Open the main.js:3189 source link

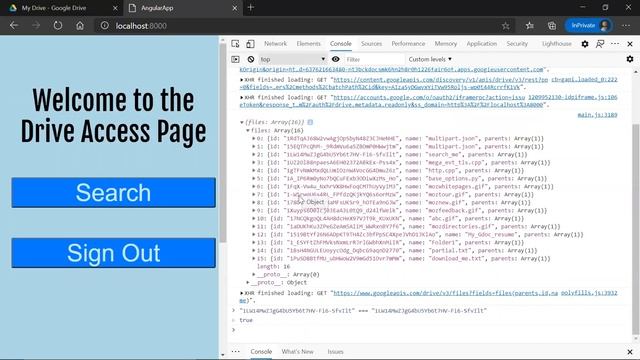597,115
